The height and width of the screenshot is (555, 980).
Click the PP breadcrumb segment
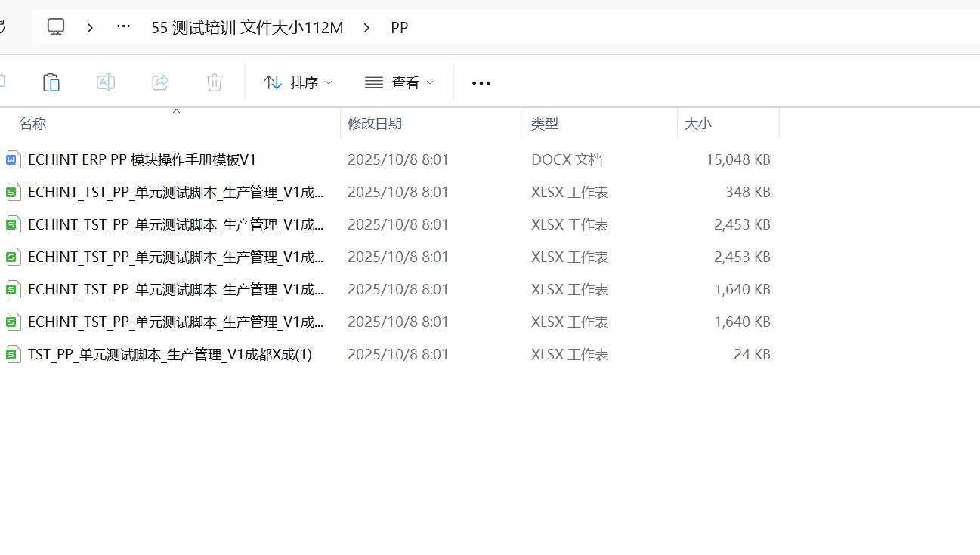399,28
